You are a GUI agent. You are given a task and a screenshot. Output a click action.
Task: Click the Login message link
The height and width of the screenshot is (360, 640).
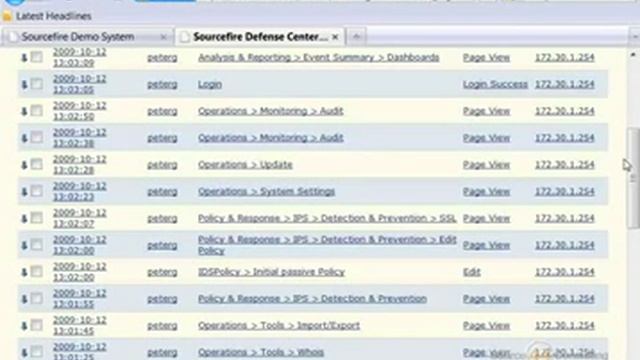[x=210, y=84]
